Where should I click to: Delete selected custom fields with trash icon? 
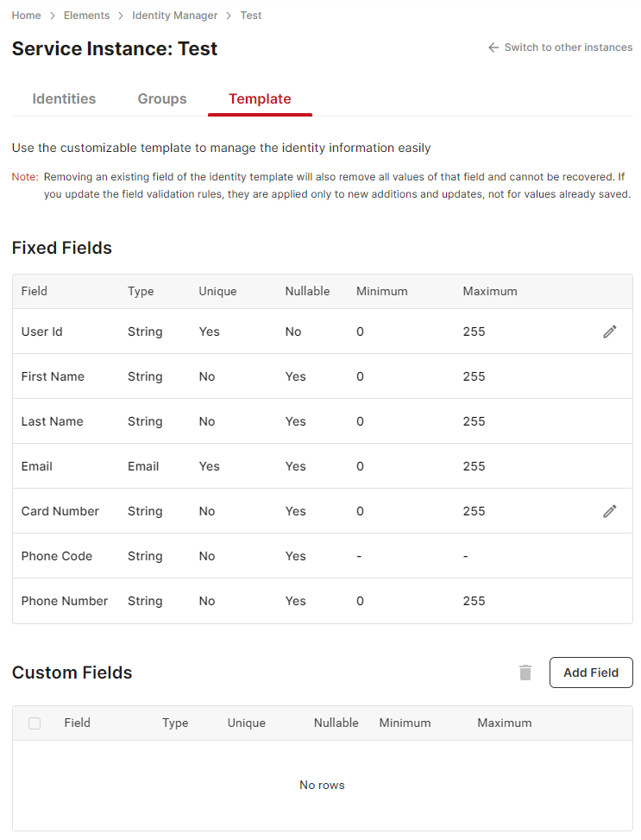(525, 673)
